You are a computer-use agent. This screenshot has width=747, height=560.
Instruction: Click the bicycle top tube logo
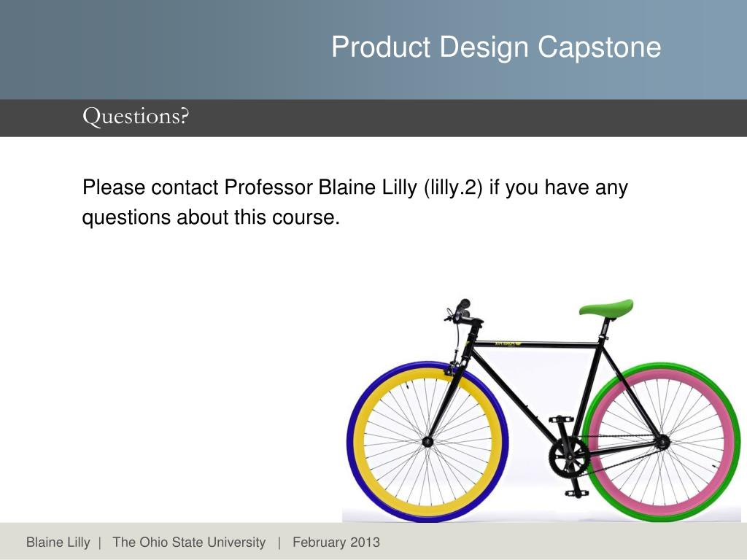tap(508, 343)
